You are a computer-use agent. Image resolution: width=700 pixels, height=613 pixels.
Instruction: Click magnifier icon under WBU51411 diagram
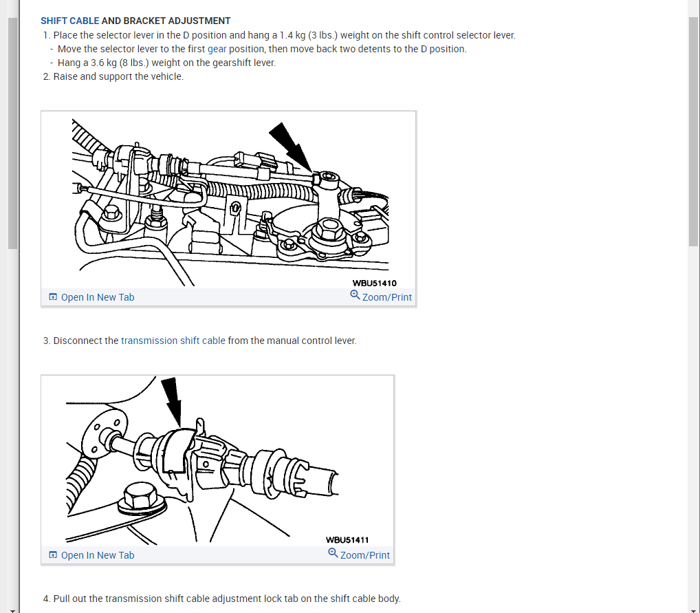[333, 552]
